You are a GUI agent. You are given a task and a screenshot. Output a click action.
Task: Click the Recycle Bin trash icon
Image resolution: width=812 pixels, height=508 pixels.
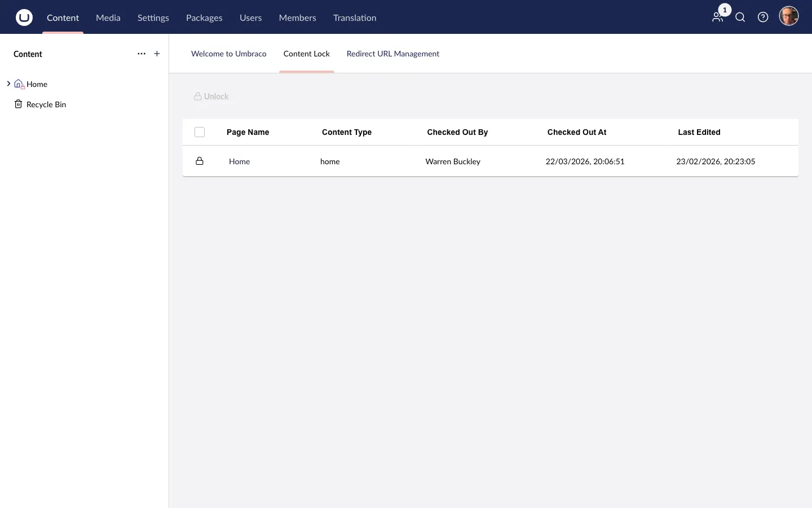19,104
